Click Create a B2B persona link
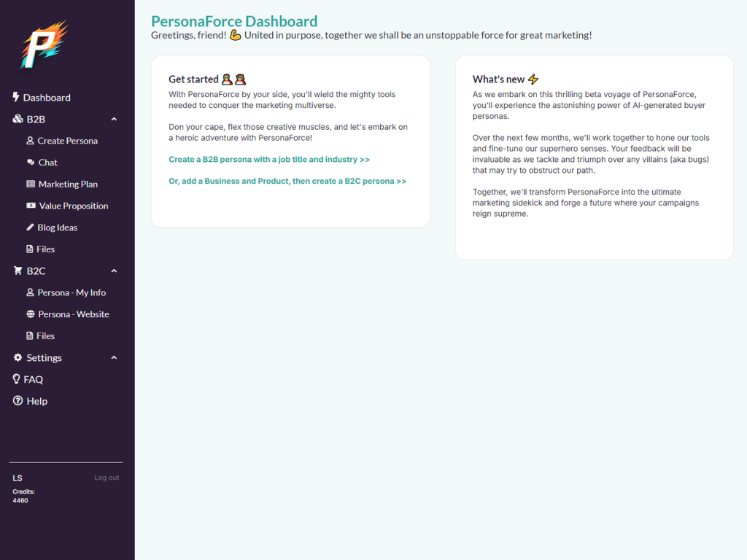Image resolution: width=747 pixels, height=560 pixels. (269, 159)
